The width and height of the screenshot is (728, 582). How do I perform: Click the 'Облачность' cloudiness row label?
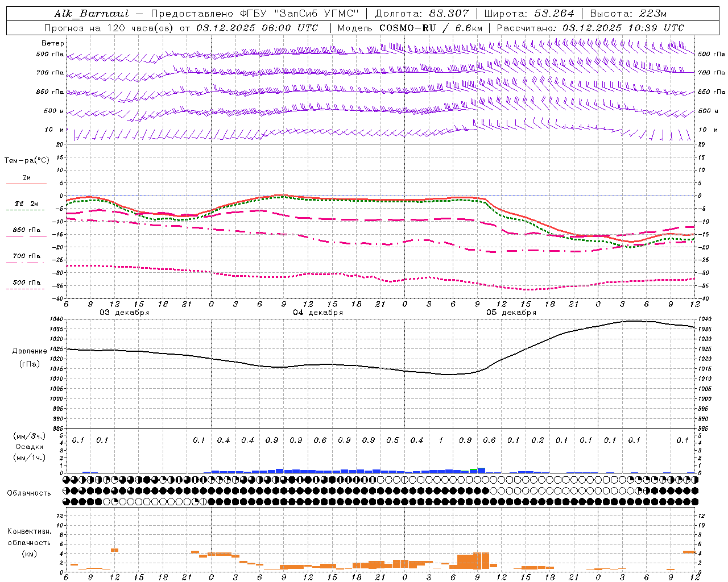(29, 493)
